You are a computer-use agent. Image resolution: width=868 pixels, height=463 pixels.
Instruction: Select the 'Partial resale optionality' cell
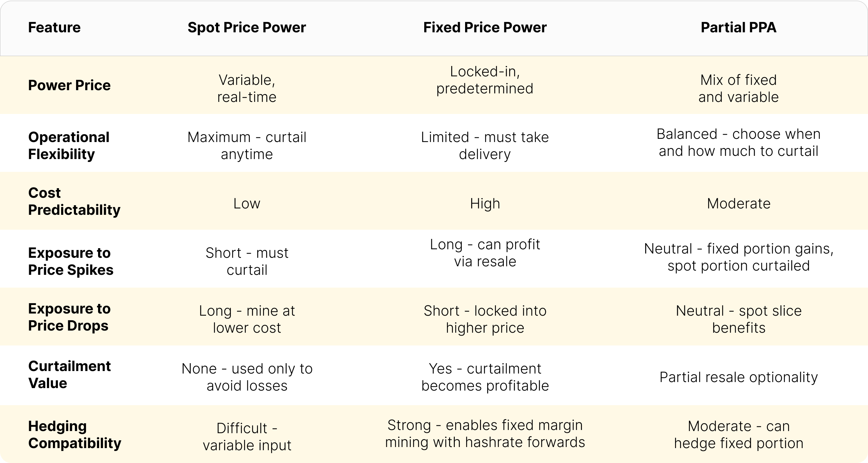(739, 377)
